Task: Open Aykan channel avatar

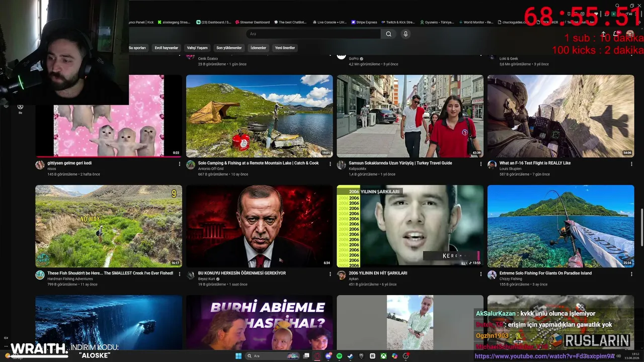Action: [341, 275]
